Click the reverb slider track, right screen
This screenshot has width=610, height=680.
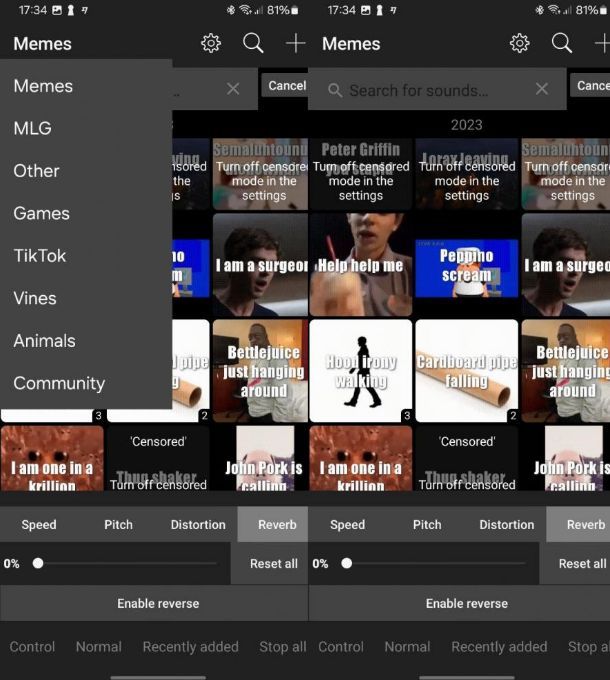click(x=436, y=563)
